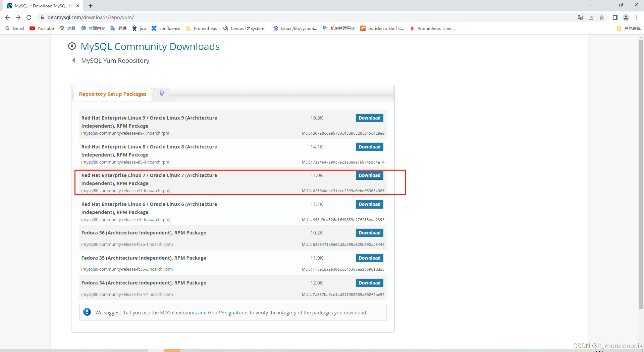Open the 其他書籤 bookmarks folder
Viewport: 644px width, 352px height.
point(629,29)
